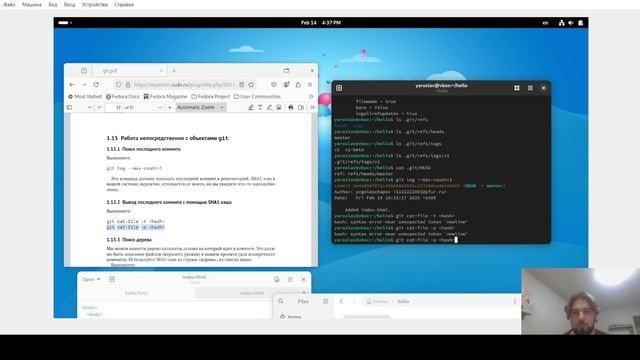Open Firefox account icon in toolbar

point(286,84)
